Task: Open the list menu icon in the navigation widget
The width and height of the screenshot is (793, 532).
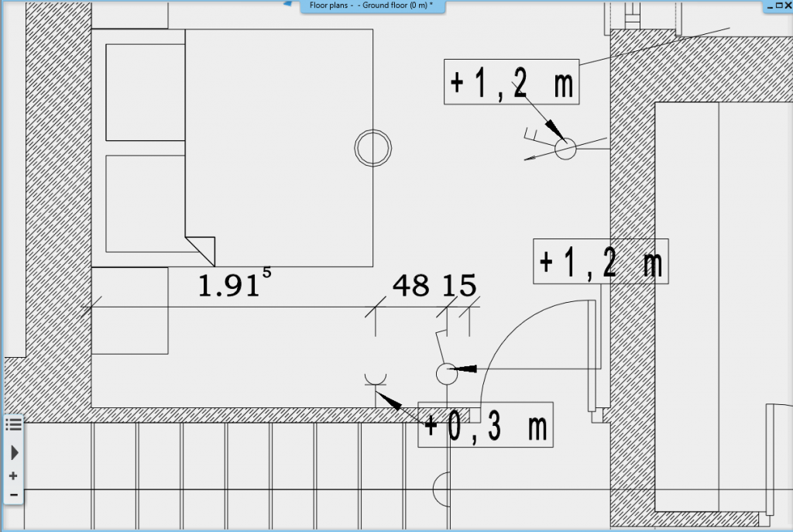Action: (13, 424)
